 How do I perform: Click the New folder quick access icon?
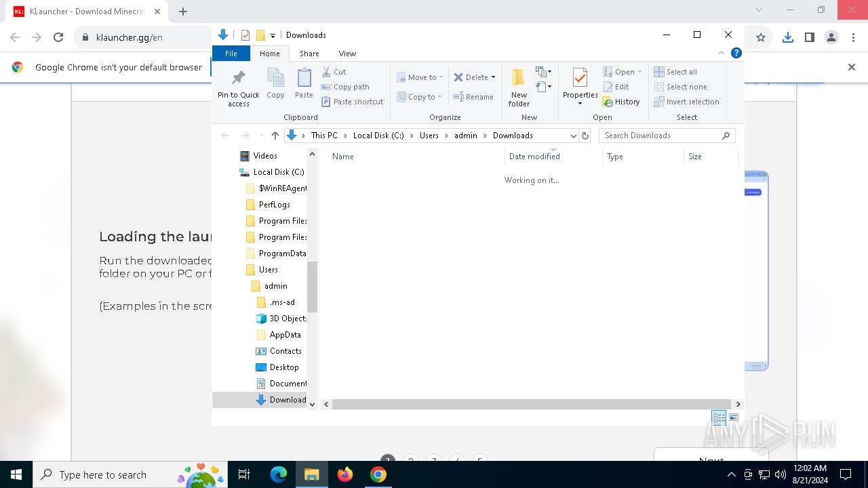(x=260, y=35)
